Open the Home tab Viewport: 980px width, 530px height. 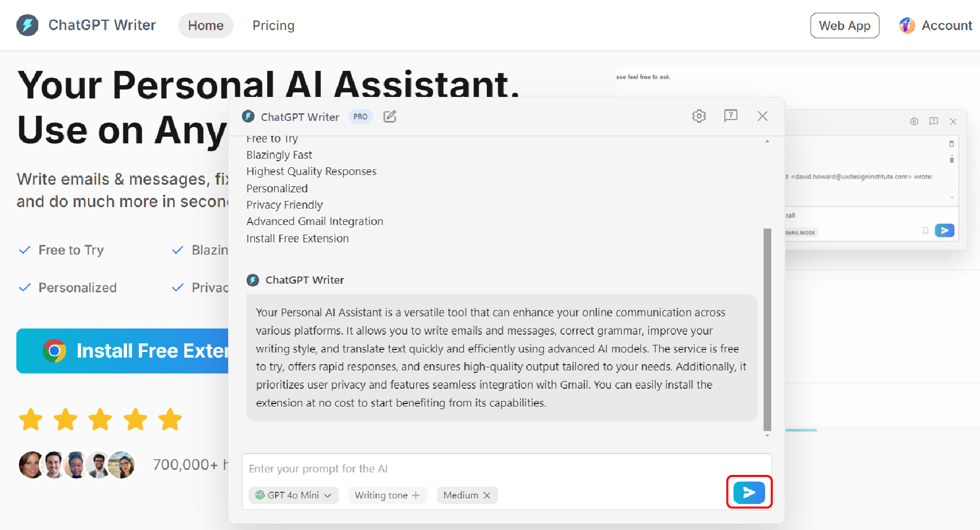click(x=206, y=26)
